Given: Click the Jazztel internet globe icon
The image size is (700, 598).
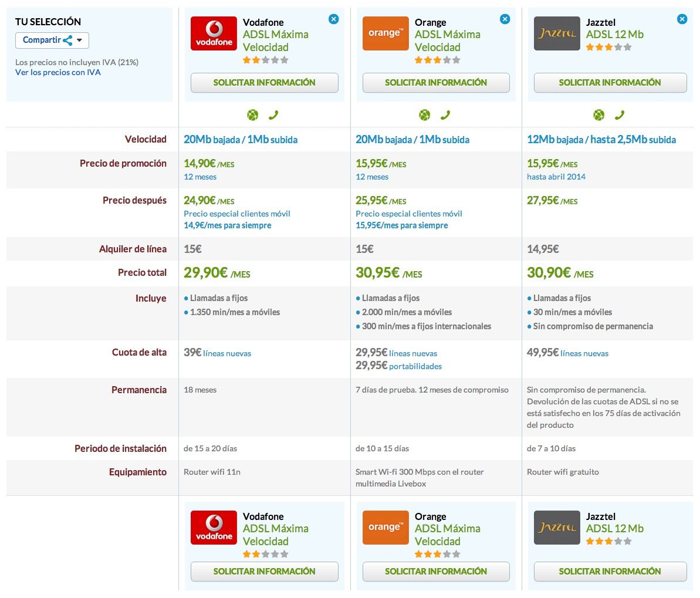Looking at the screenshot, I should coord(598,115).
